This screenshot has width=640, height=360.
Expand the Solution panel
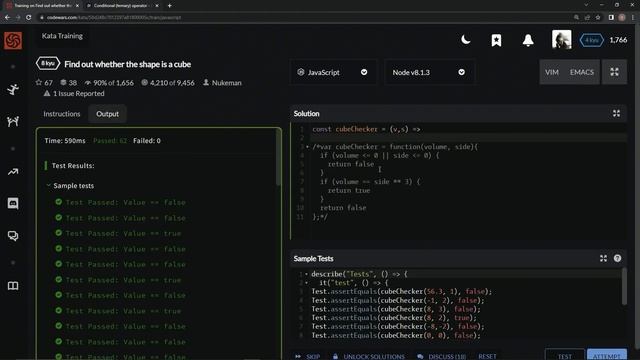pos(616,113)
